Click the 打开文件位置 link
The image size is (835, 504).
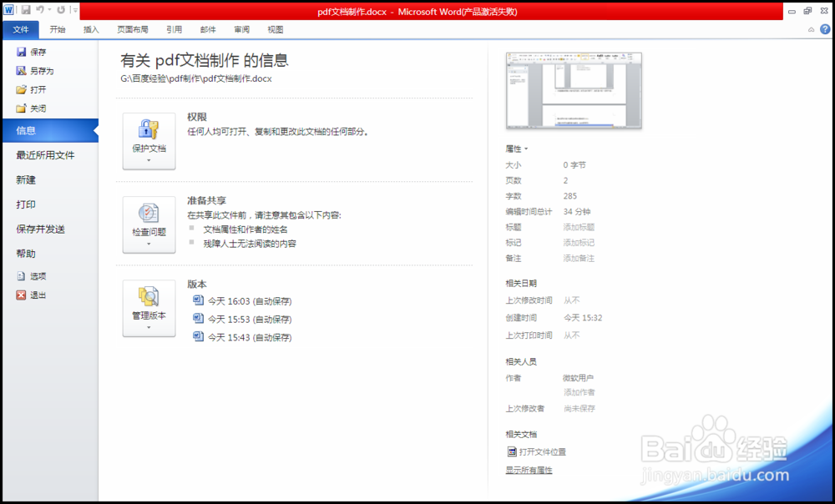[537, 451]
